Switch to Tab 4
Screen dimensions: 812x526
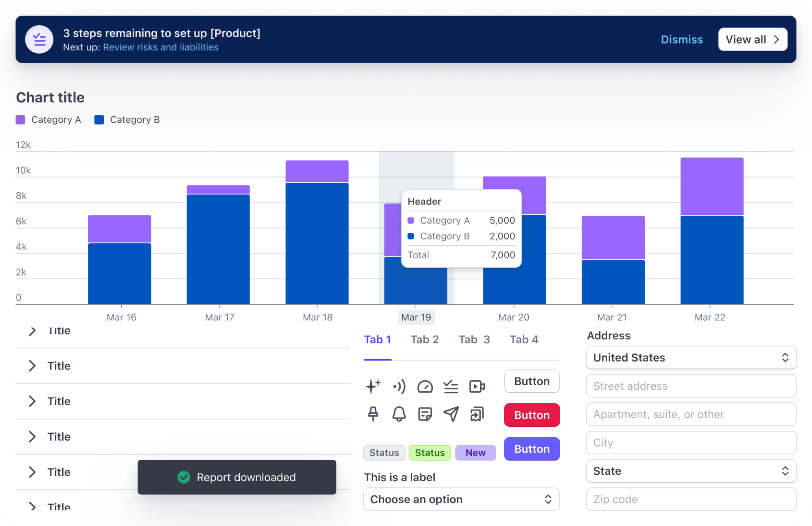click(523, 339)
